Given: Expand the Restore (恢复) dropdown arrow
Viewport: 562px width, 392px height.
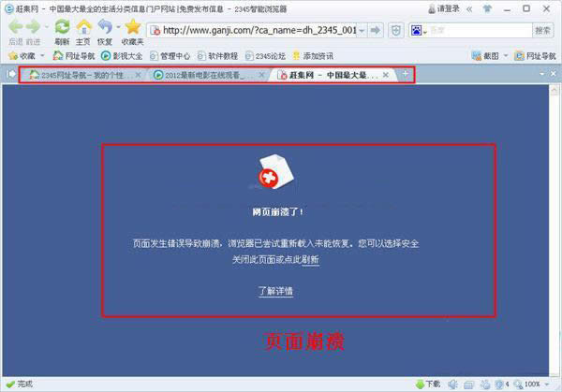Looking at the screenshot, I should pyautogui.click(x=118, y=27).
